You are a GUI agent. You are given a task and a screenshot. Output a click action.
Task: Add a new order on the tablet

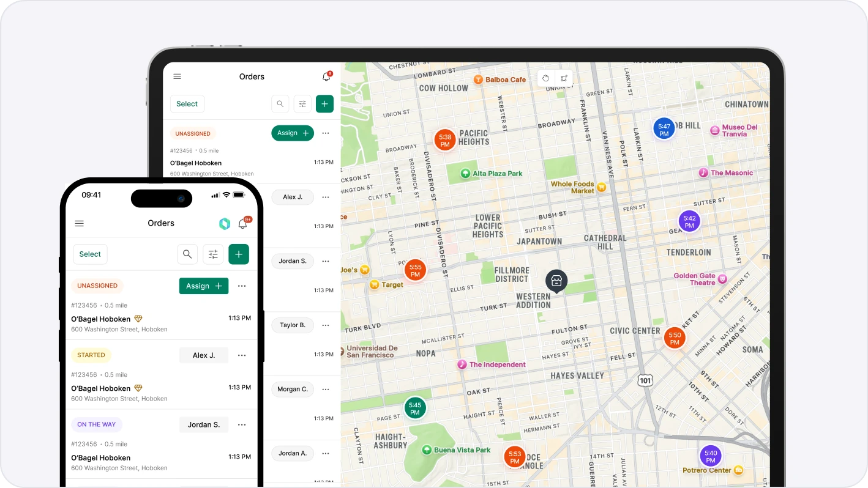[324, 104]
